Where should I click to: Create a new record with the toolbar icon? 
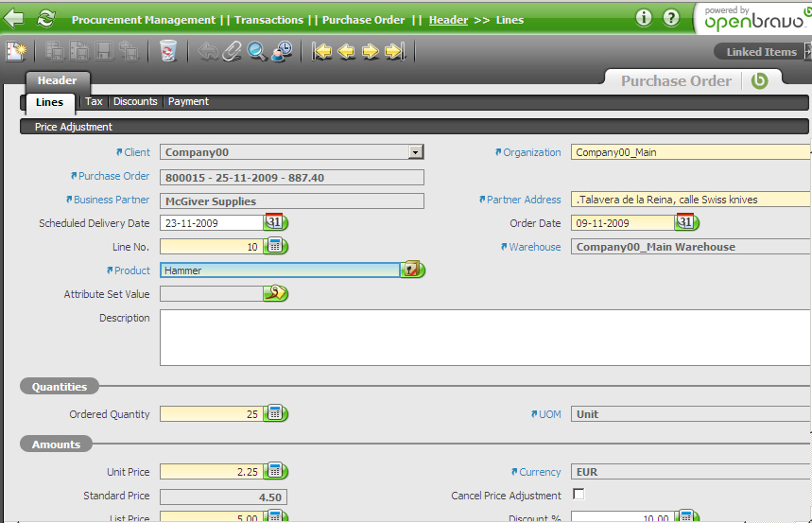(x=16, y=51)
